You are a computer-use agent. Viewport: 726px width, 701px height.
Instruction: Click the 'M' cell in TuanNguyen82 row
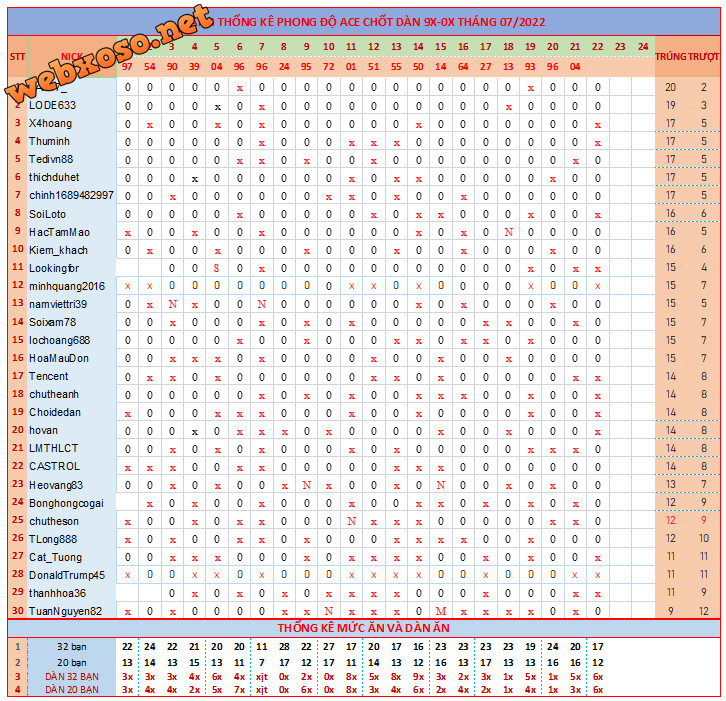(441, 611)
